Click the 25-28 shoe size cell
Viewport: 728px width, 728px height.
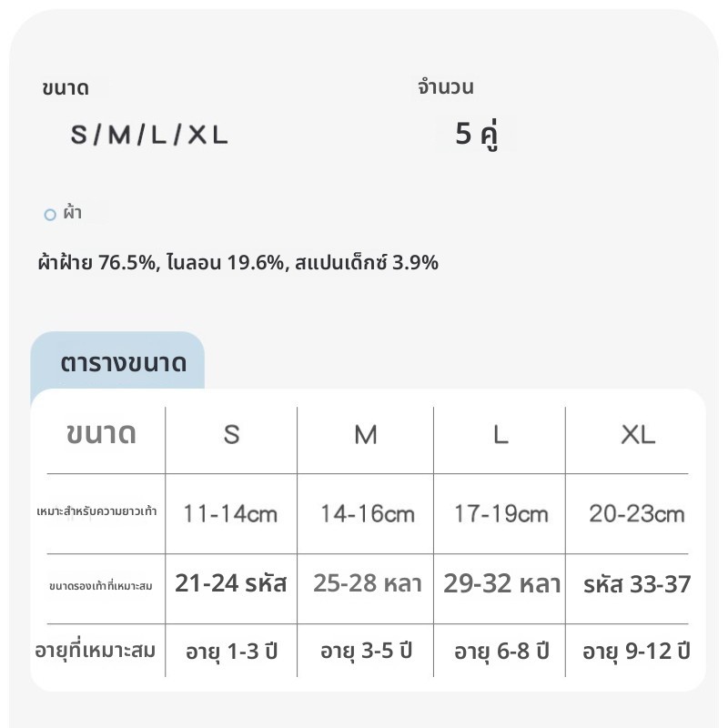pyautogui.click(x=368, y=583)
